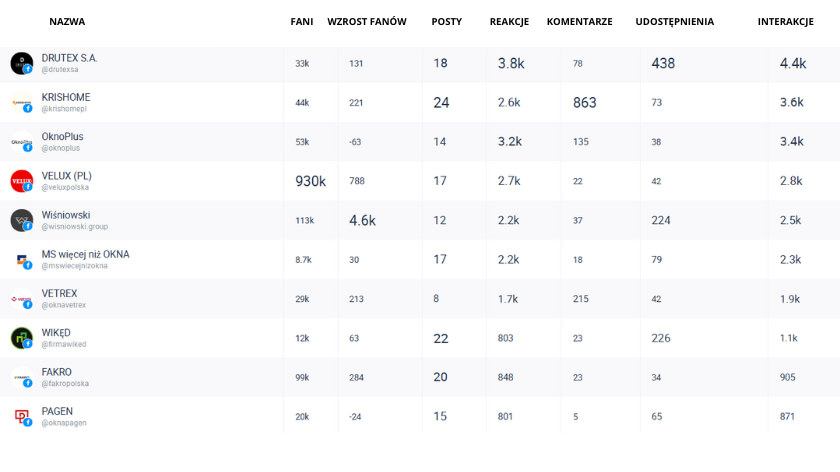Image resolution: width=840 pixels, height=472 pixels.
Task: Sort by the KOMENTARZE column header
Action: coord(579,22)
